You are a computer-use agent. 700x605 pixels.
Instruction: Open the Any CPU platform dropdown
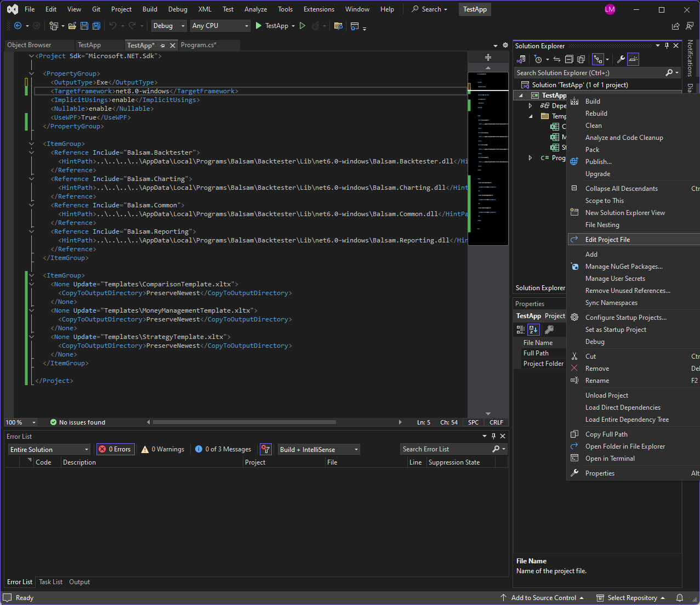click(x=220, y=26)
